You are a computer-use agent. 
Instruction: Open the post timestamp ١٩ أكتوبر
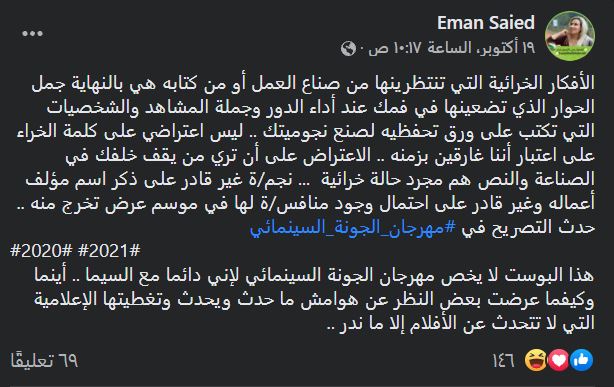[509, 49]
